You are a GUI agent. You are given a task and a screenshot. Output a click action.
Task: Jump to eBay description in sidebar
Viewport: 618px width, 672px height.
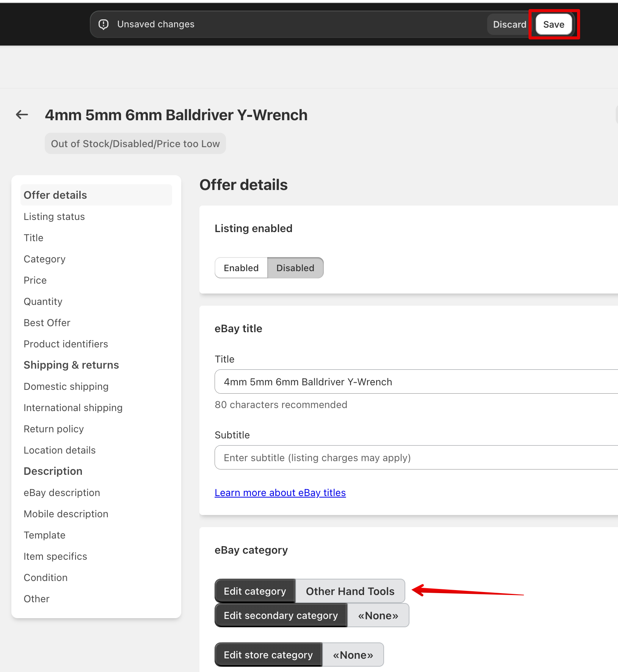(62, 493)
